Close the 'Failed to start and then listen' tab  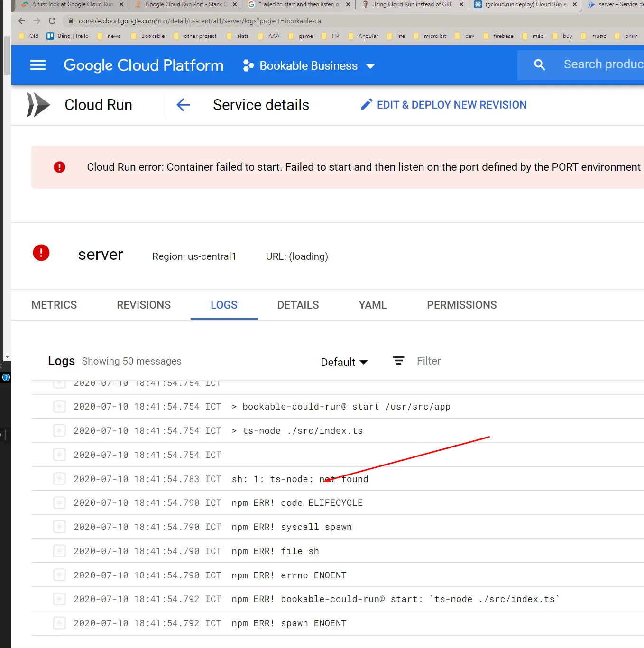click(x=348, y=4)
